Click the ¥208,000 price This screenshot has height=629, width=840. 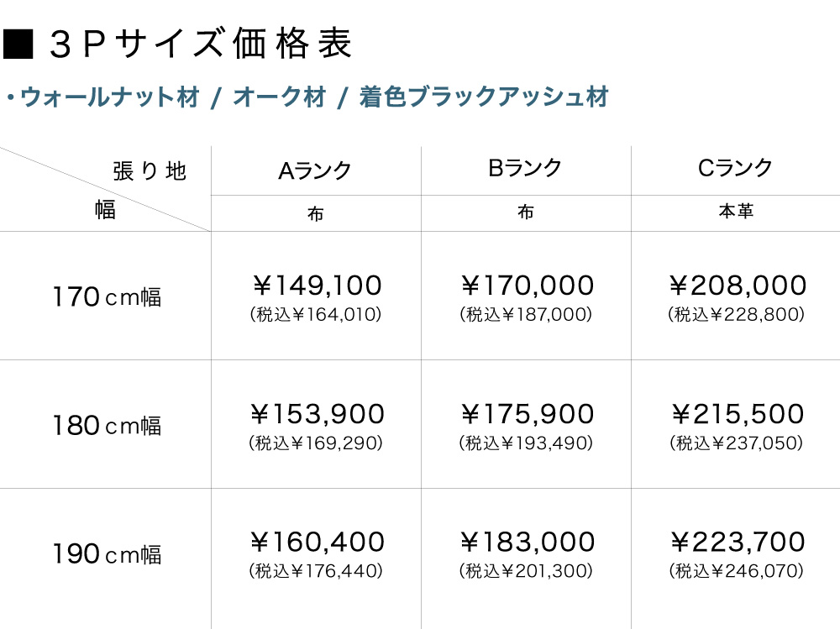coord(738,286)
